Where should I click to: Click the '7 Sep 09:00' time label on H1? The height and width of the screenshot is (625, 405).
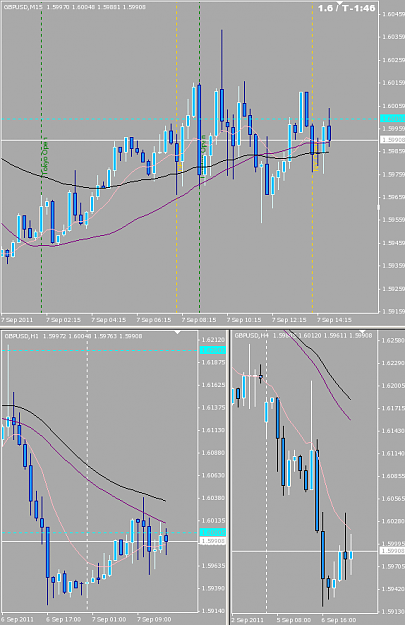click(154, 619)
